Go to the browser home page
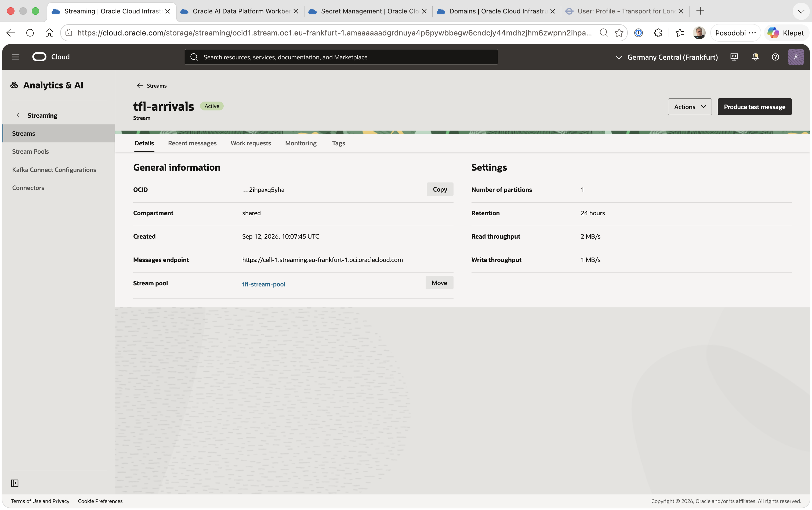The width and height of the screenshot is (812, 510). (x=50, y=33)
